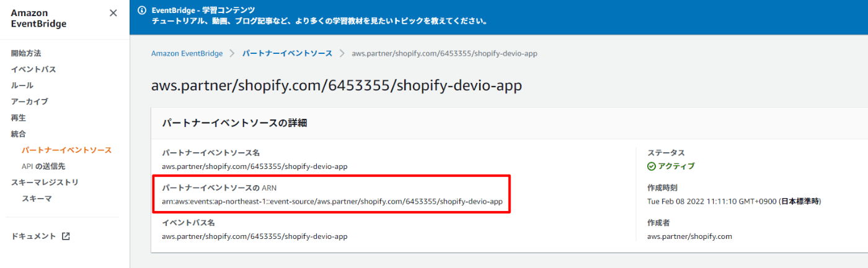This screenshot has width=868, height=268.
Task: Click the パートナーイベントソース breadcrumb link
Action: [x=287, y=54]
